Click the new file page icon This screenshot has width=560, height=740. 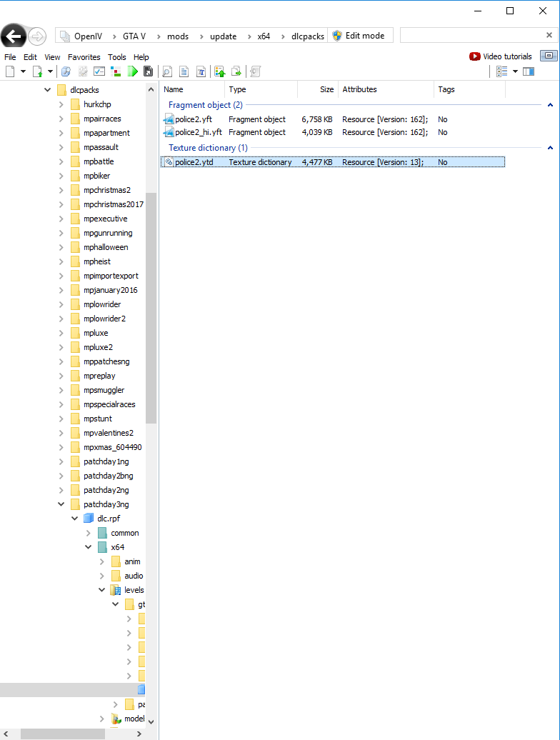[10, 71]
